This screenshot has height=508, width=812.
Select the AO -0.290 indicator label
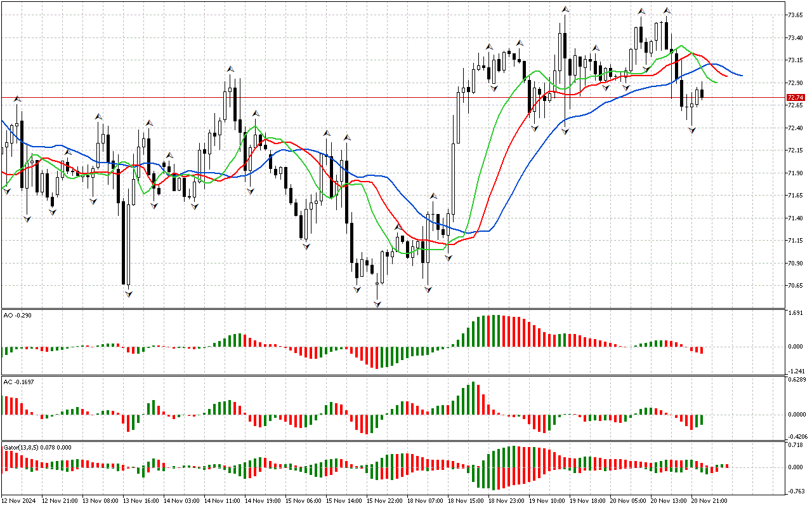click(x=17, y=314)
